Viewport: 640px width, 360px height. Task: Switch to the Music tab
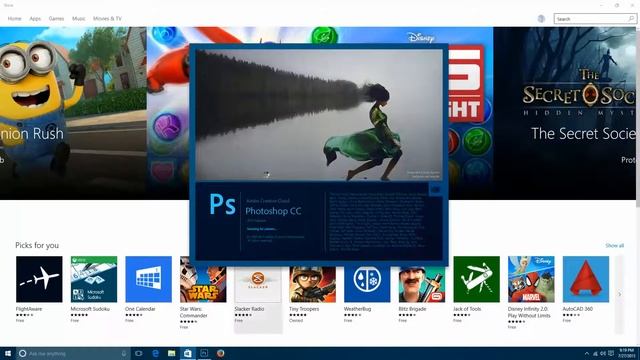pos(79,19)
